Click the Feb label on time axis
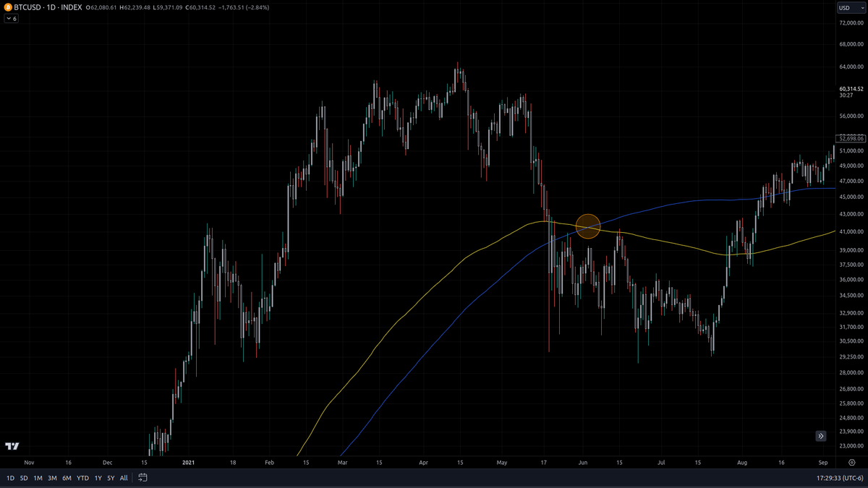This screenshot has height=488, width=868. point(269,461)
